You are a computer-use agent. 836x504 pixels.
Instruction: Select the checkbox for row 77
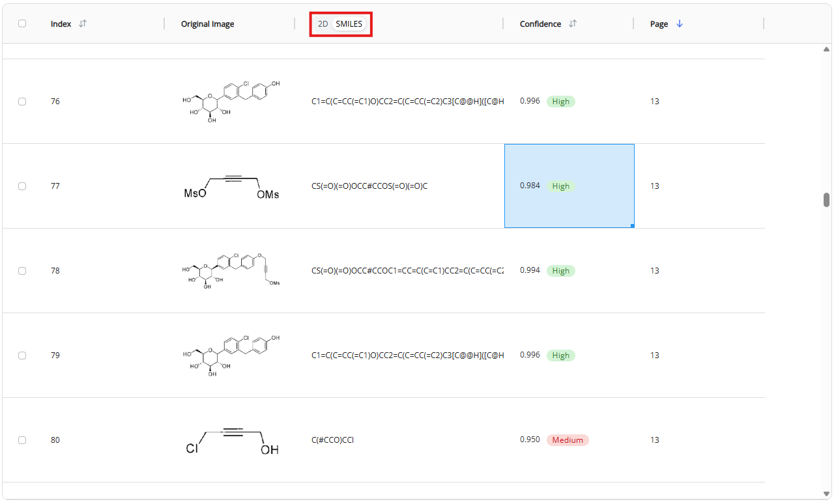22,186
